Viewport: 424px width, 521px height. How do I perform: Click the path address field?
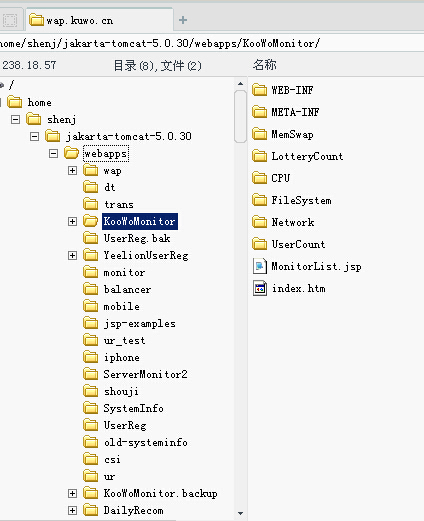pyautogui.click(x=212, y=43)
